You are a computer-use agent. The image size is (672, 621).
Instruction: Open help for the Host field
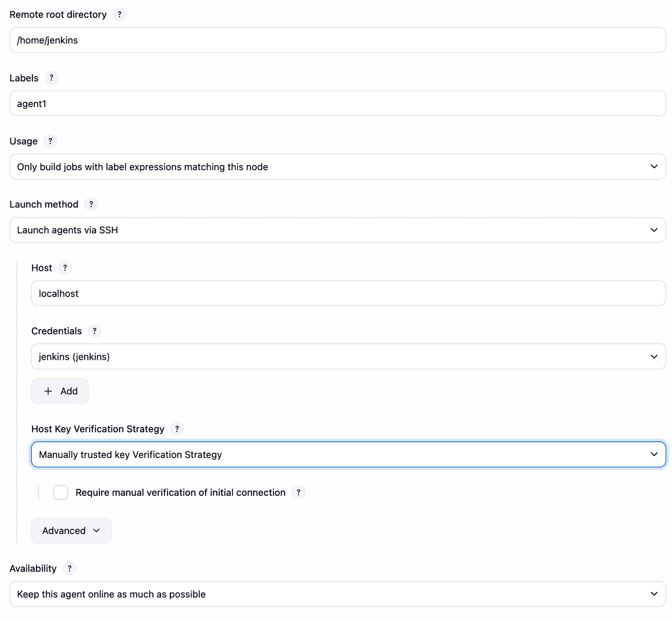[x=65, y=268]
